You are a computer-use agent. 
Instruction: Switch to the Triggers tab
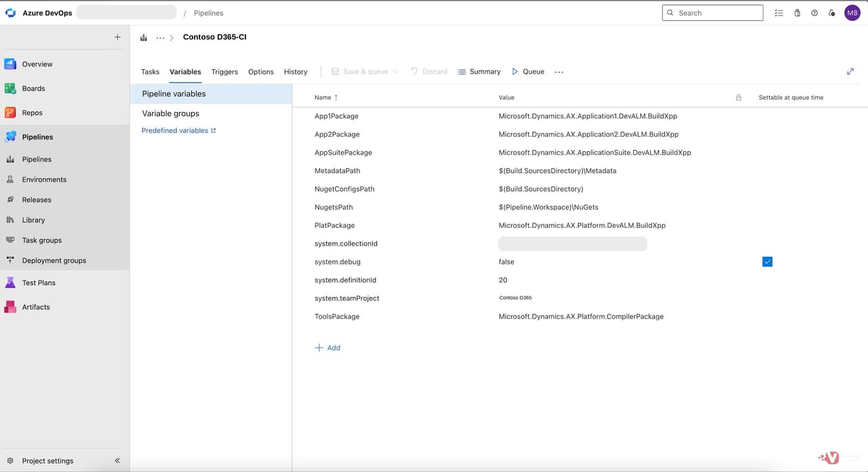coord(224,72)
